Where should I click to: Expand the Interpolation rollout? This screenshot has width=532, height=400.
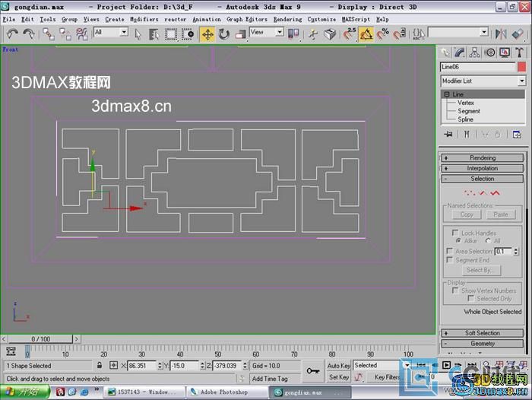click(482, 168)
